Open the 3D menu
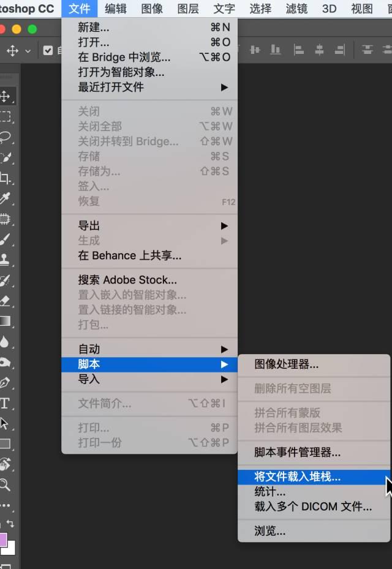This screenshot has width=392, height=569. pos(329,9)
